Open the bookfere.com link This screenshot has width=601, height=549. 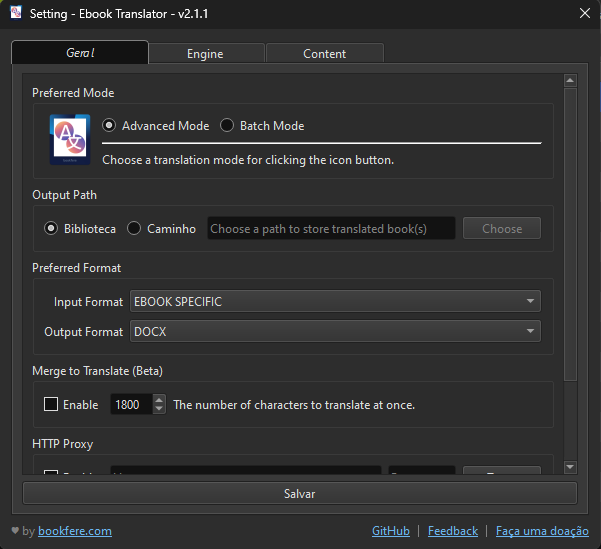pyautogui.click(x=75, y=531)
